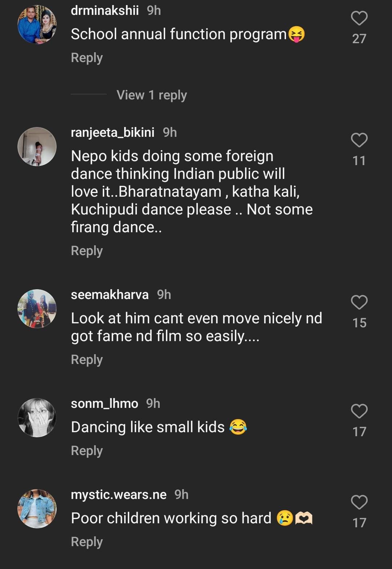Image resolution: width=392 pixels, height=569 pixels.
Task: Reply to ranjeeta_bikini's comment
Action: (x=87, y=251)
